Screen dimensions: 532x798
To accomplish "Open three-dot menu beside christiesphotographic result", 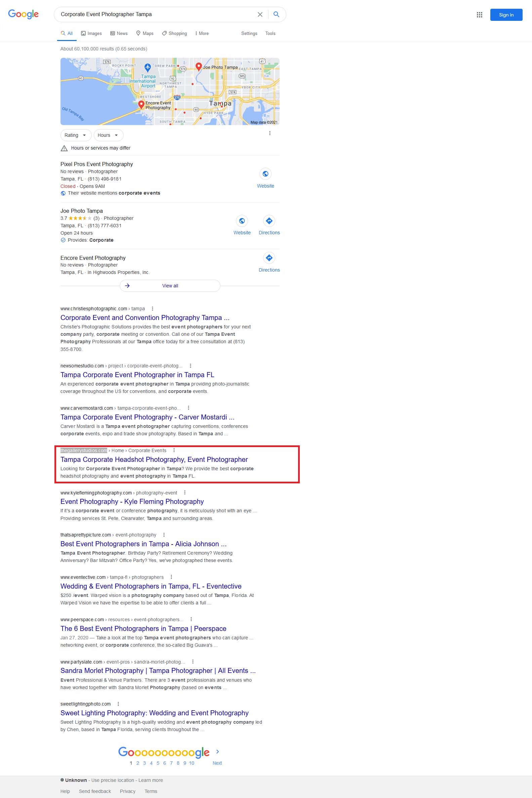I will 153,309.
